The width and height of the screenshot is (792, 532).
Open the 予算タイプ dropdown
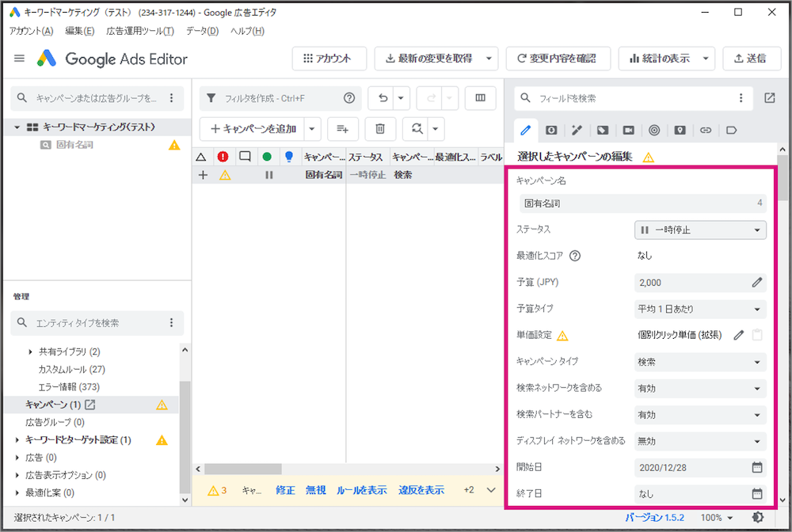click(700, 309)
